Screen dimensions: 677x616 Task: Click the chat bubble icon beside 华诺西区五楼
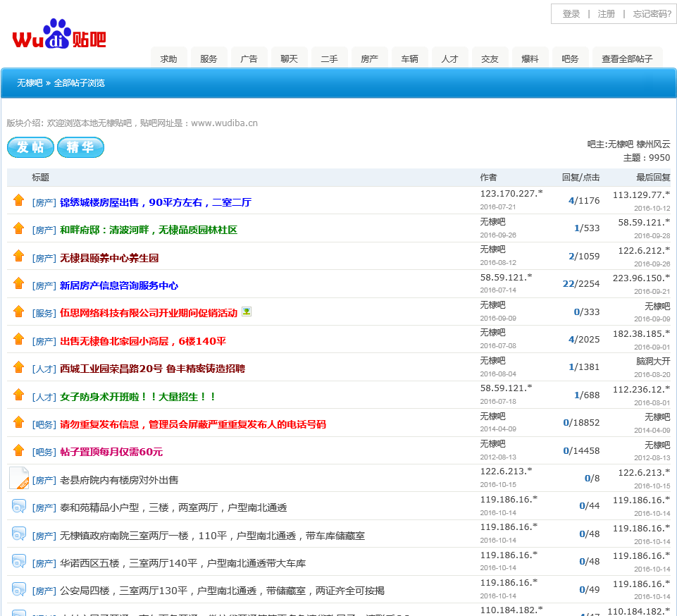[x=19, y=562]
